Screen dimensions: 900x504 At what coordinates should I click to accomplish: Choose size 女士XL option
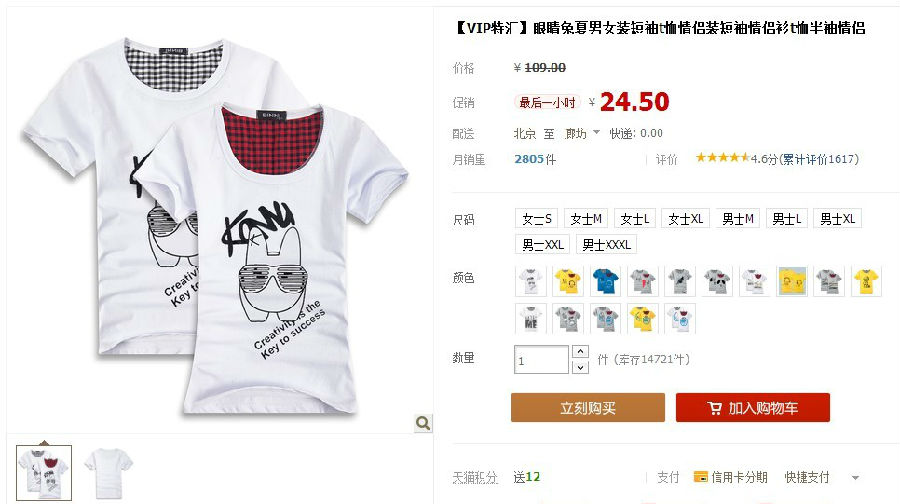tap(685, 219)
